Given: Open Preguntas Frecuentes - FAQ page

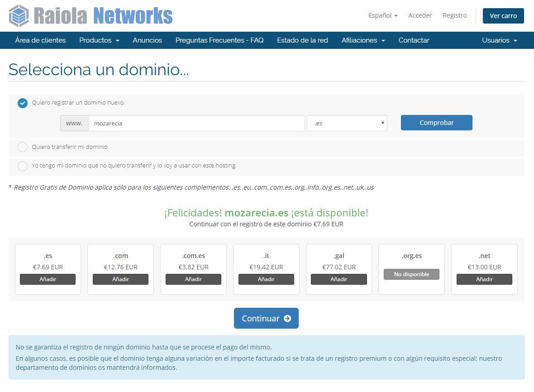Looking at the screenshot, I should 219,40.
